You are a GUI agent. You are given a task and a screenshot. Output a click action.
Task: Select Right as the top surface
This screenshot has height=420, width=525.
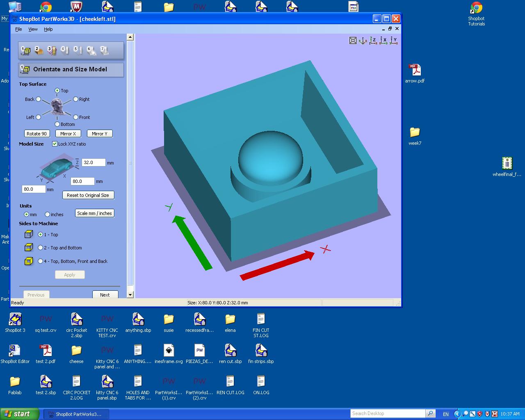pyautogui.click(x=75, y=99)
